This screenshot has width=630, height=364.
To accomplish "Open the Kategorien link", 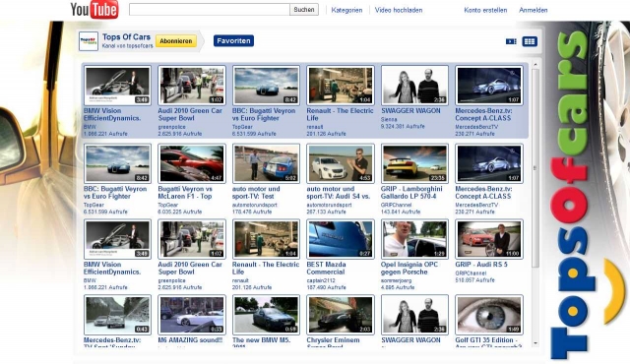I will pyautogui.click(x=346, y=10).
